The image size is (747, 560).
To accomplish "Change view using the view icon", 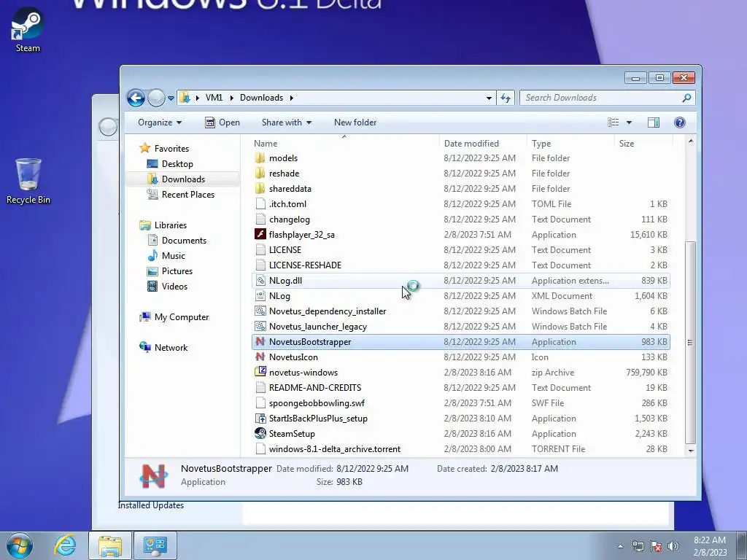I will (x=613, y=122).
